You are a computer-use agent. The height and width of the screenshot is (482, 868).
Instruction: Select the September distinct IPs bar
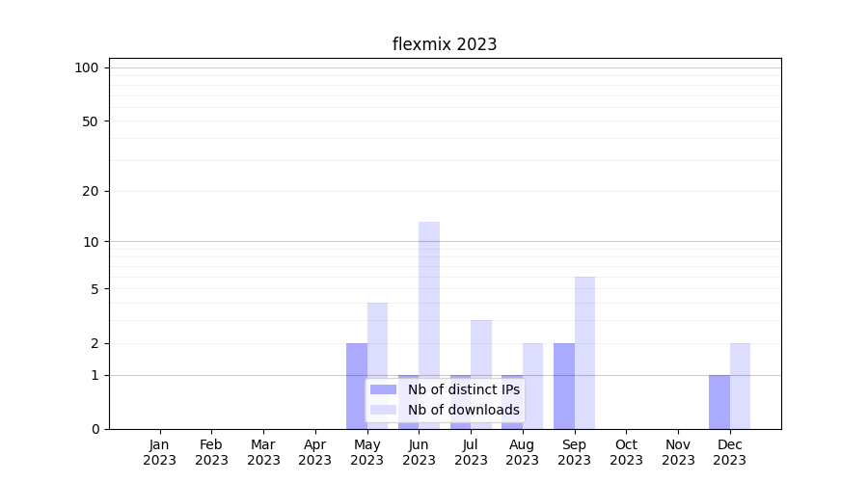pyautogui.click(x=564, y=386)
